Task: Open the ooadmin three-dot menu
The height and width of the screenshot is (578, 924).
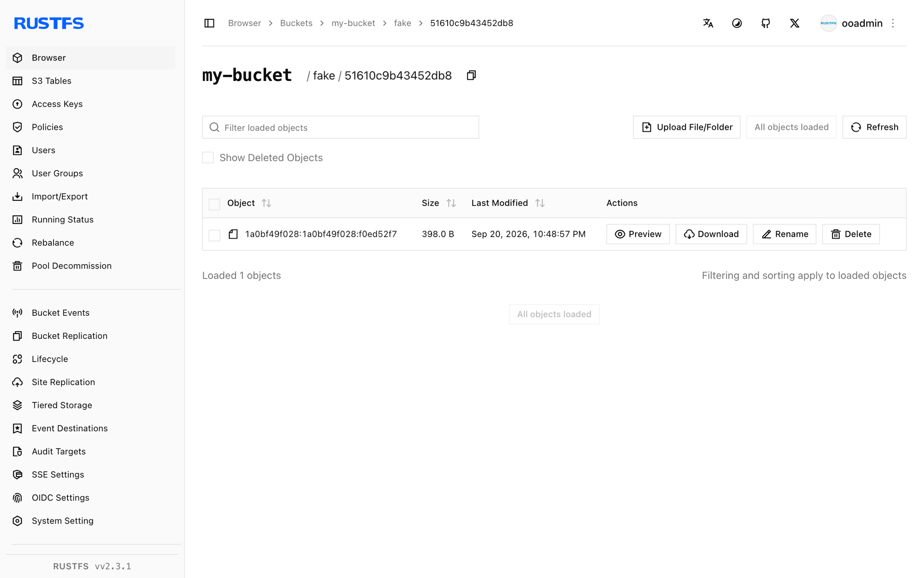Action: [893, 23]
